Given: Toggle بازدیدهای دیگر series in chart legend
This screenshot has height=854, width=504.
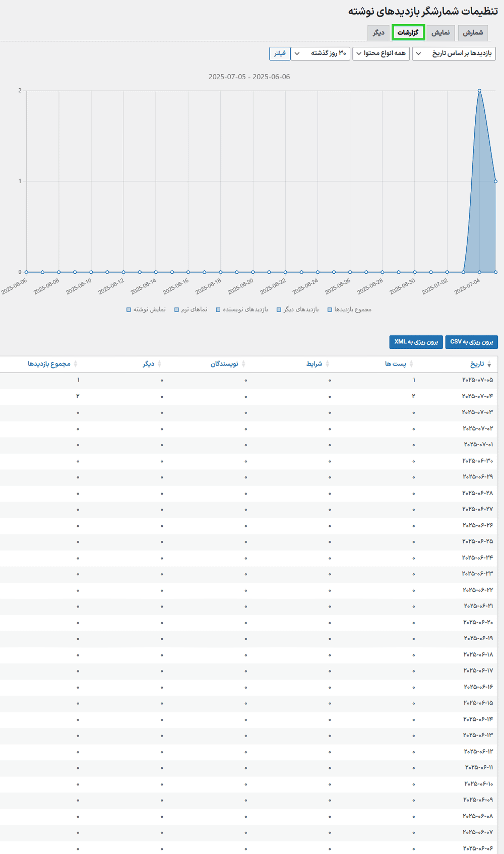Looking at the screenshot, I should (x=297, y=310).
